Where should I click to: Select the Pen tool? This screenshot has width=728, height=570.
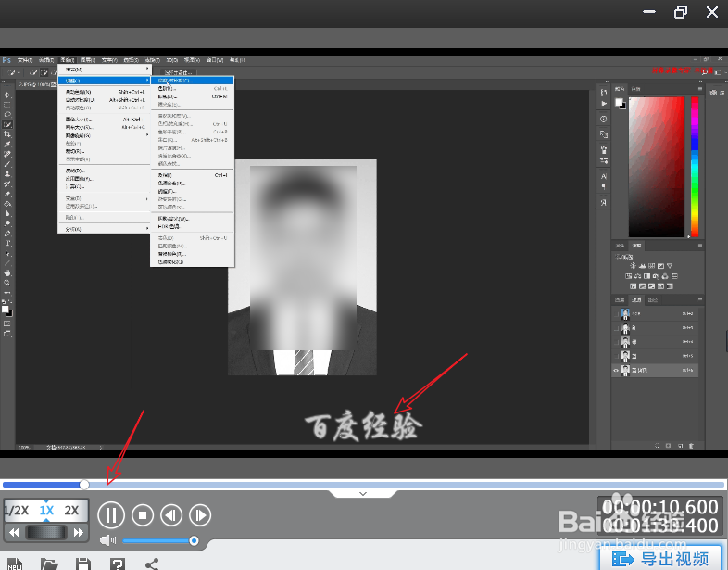[x=7, y=234]
